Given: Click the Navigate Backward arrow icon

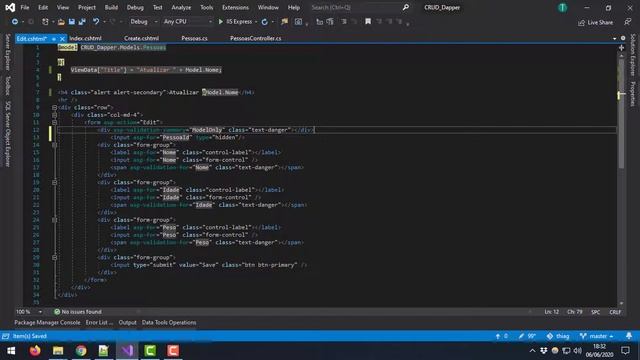Looking at the screenshot, I should (15, 22).
